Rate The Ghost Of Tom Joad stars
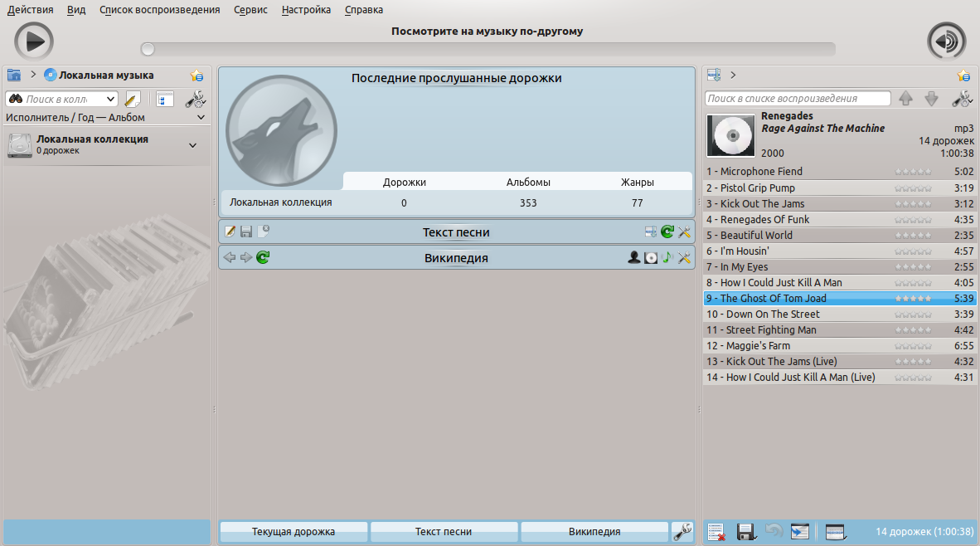 point(913,299)
